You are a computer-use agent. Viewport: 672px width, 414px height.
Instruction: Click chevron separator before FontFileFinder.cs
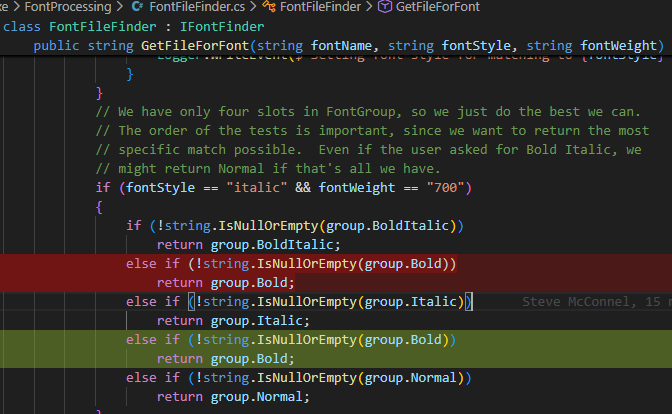(x=121, y=7)
